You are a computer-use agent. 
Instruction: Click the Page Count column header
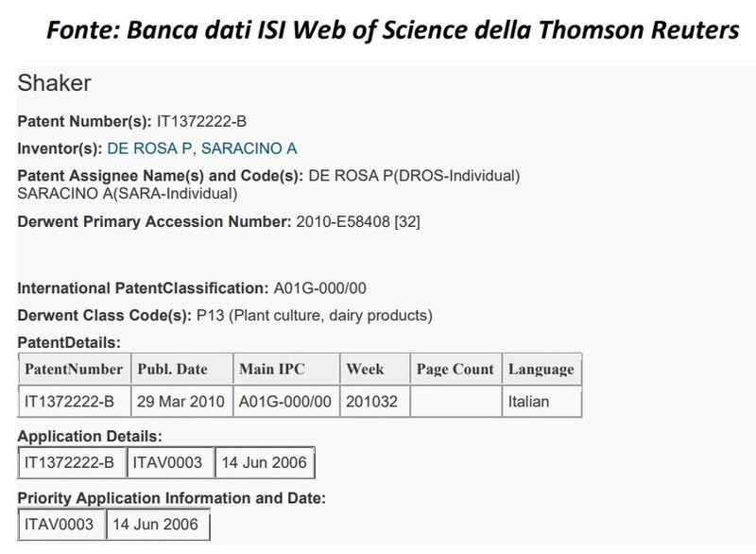coord(455,369)
